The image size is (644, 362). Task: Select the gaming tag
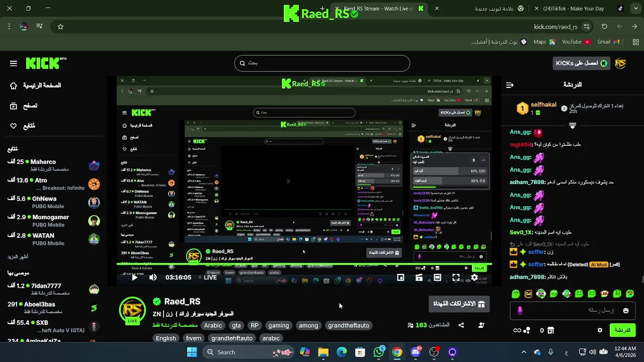pos(278,325)
